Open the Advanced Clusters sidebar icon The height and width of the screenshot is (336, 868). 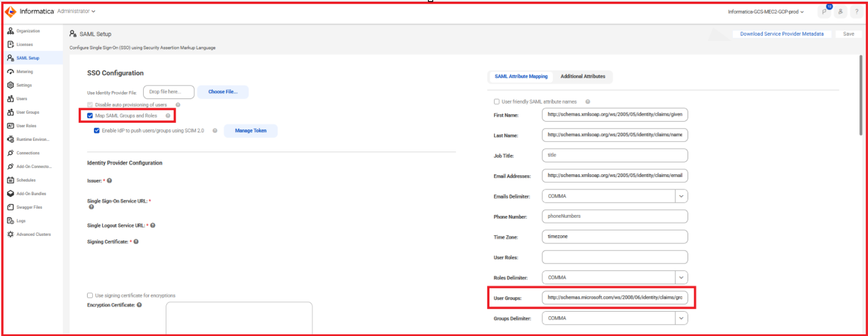[11, 234]
